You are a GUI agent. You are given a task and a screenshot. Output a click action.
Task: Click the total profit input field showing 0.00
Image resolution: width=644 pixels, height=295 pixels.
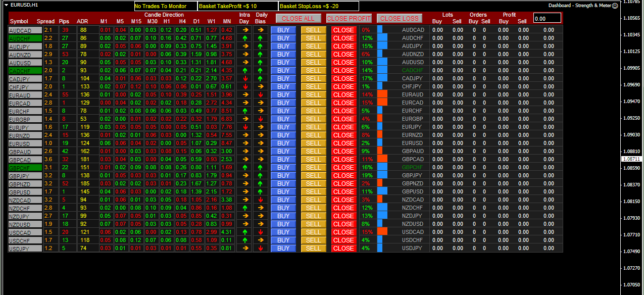[x=547, y=18]
